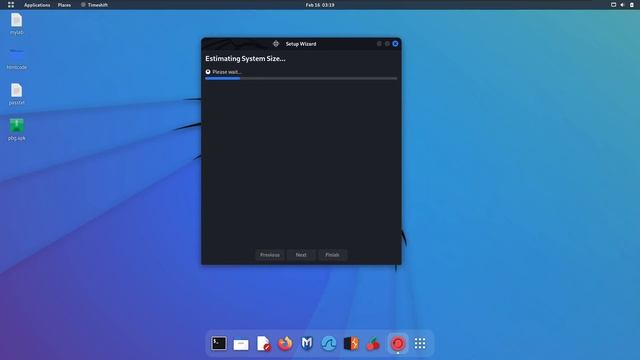Screen dimensions: 640x360
Task: Launch Wireshark fin icon in dock
Action: click(x=329, y=344)
